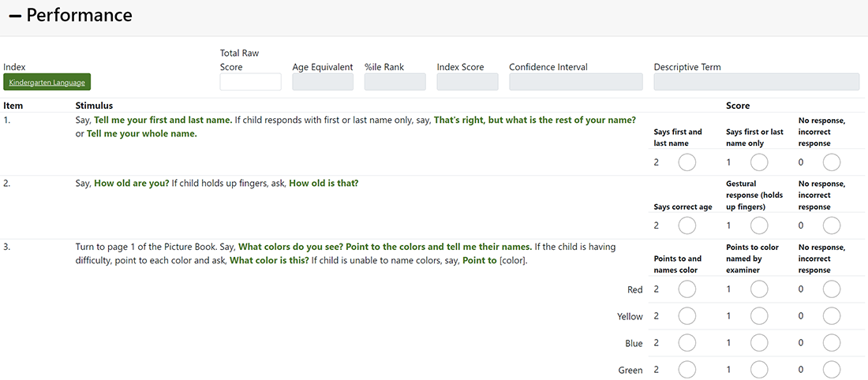Select score 2 for Red color

687,289
